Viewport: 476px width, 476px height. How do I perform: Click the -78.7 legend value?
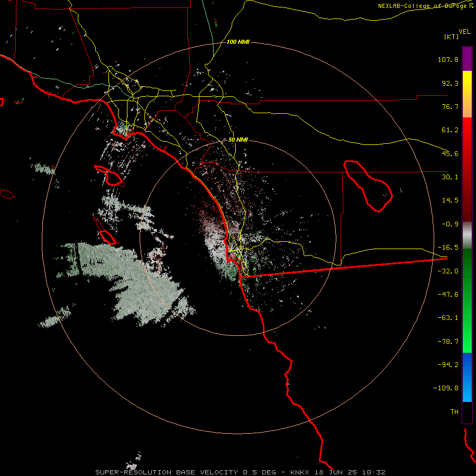tap(448, 342)
